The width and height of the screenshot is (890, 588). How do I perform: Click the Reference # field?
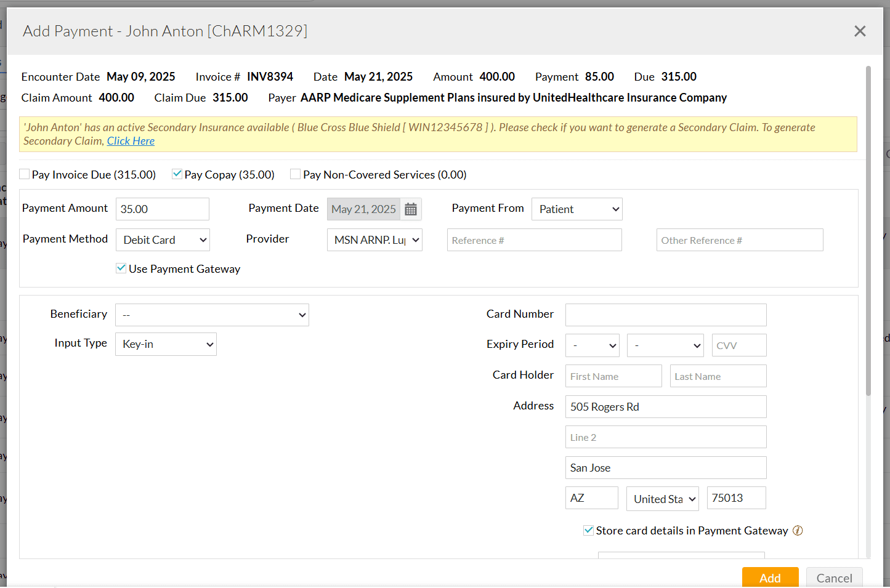(x=534, y=240)
